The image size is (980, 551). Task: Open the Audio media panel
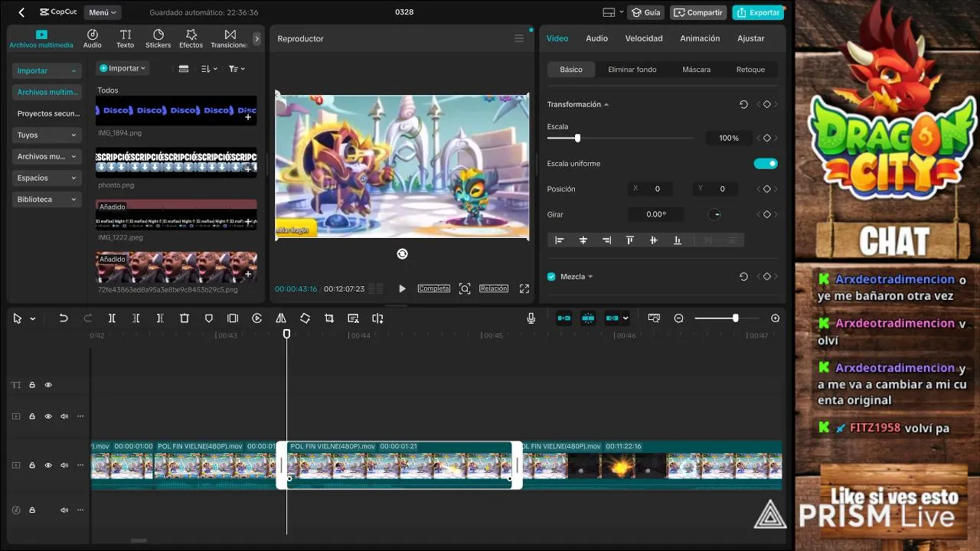pos(93,39)
